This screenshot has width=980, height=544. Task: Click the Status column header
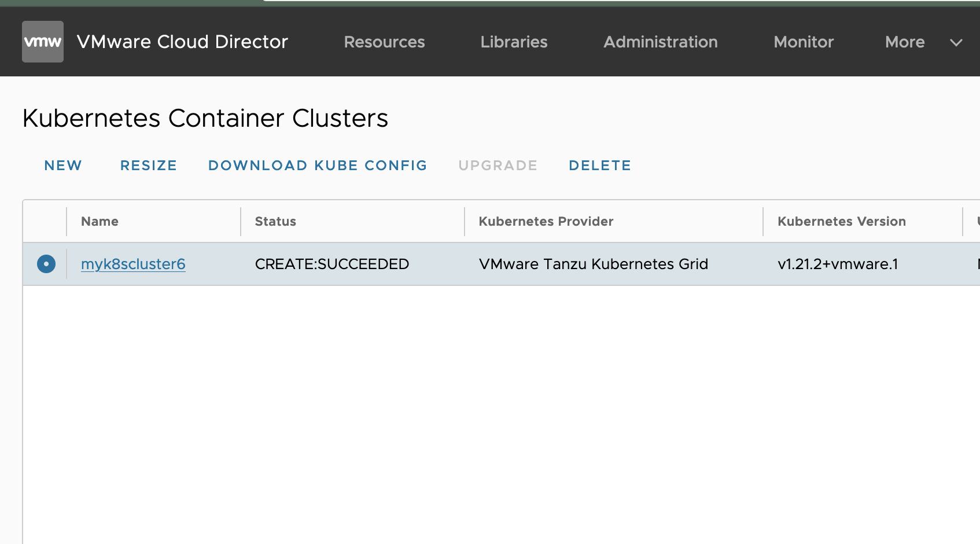pyautogui.click(x=275, y=221)
